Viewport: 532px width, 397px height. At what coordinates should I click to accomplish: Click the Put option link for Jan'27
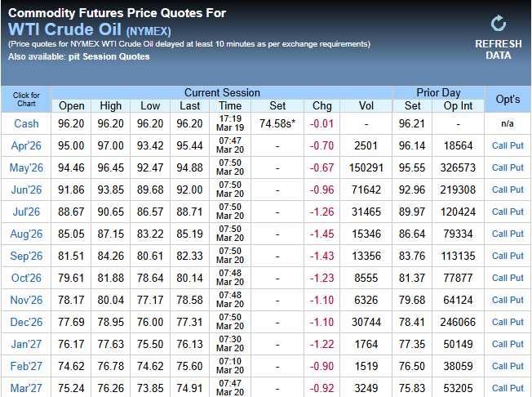(517, 344)
